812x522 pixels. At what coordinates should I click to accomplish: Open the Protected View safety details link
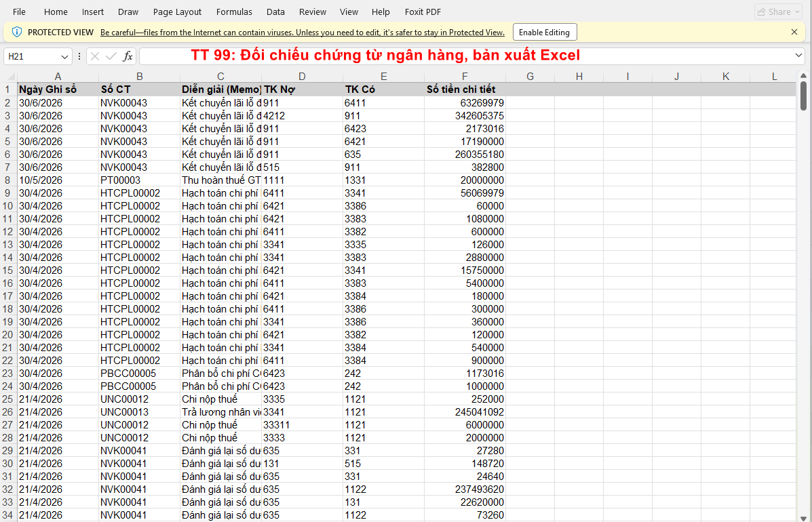tap(302, 32)
